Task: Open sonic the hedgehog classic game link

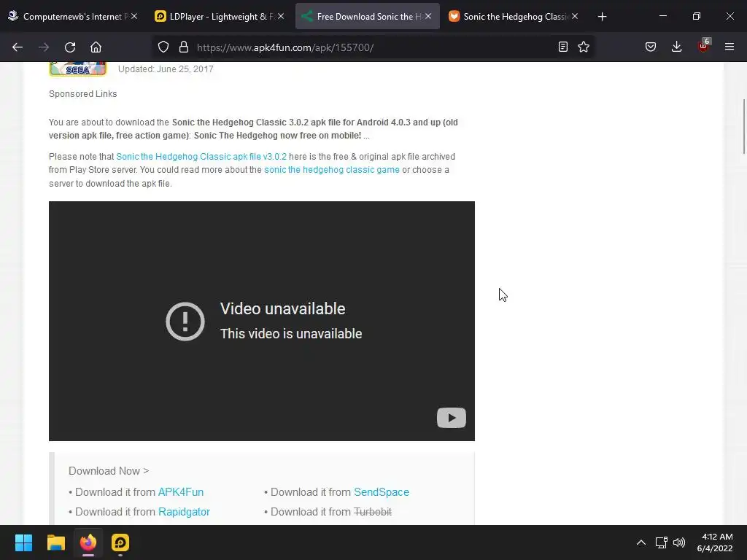Action: (332, 170)
